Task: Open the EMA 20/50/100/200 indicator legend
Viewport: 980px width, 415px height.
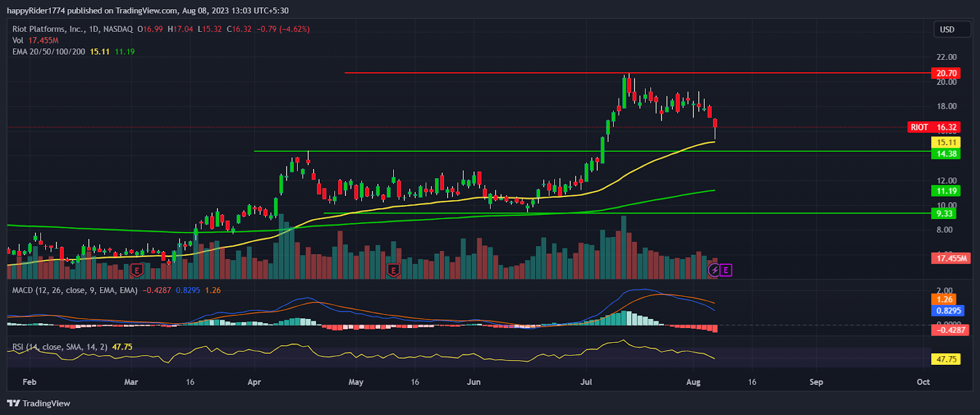Action: pos(48,51)
